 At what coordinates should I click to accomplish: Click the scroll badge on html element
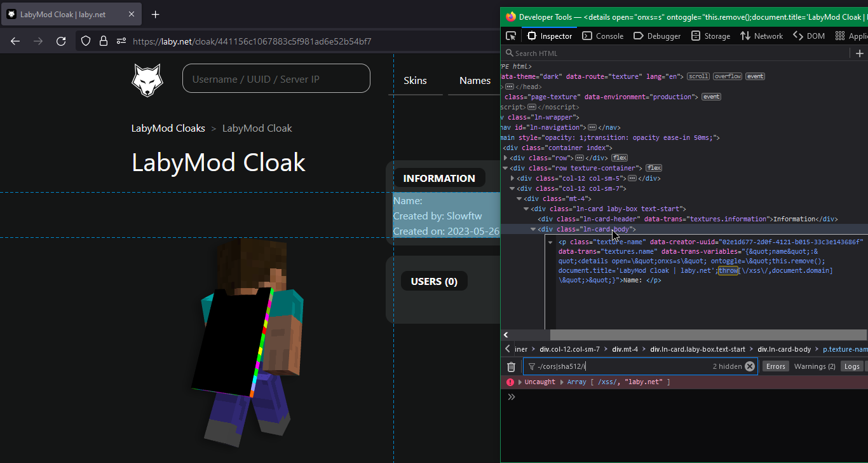(x=698, y=76)
